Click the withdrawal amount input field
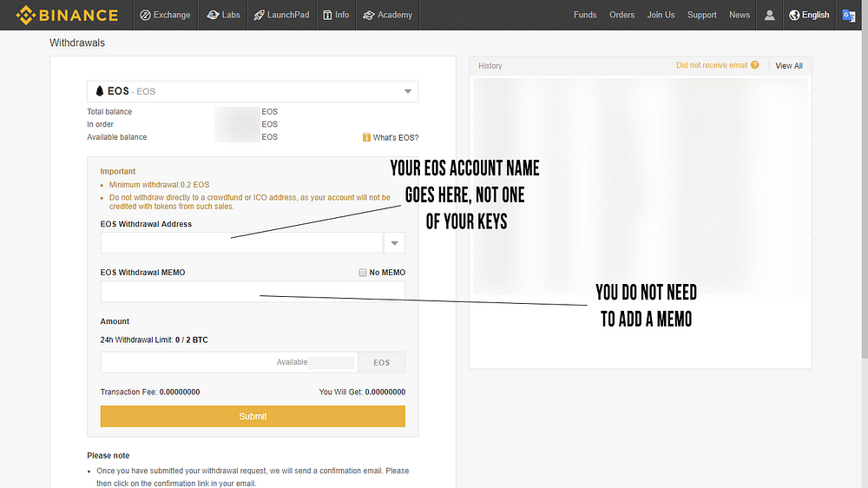The image size is (868, 488). tap(229, 362)
